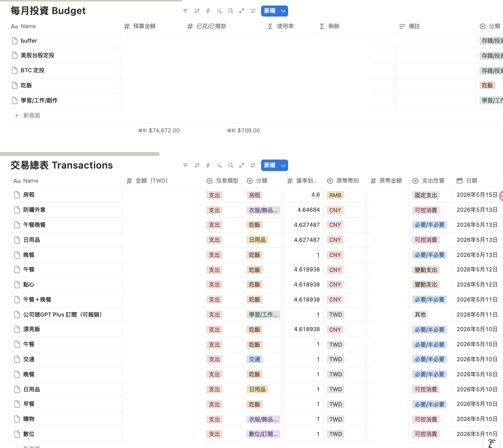
Task: Open 已花/已撥款 column header menu
Action: pos(207,26)
